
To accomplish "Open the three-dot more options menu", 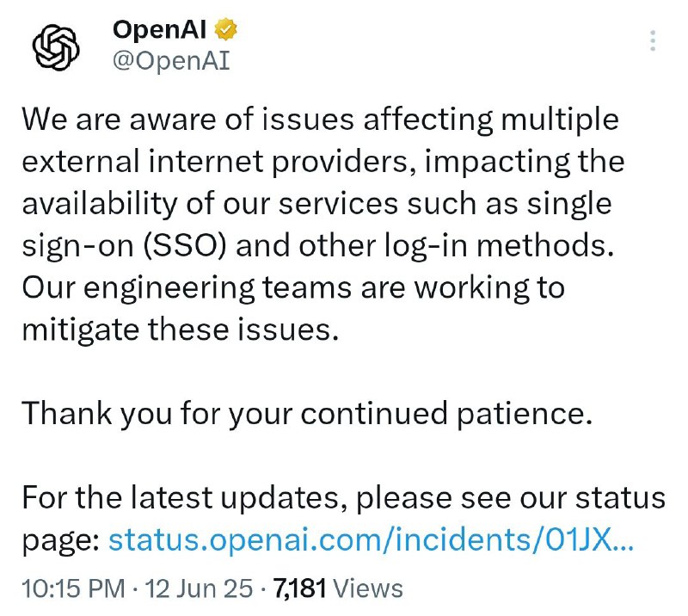I will coord(653,40).
